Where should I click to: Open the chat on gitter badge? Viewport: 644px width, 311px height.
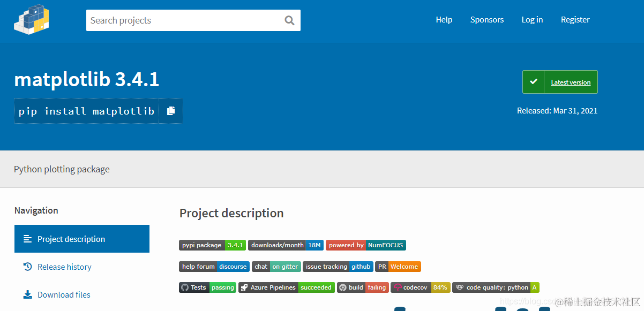276,267
